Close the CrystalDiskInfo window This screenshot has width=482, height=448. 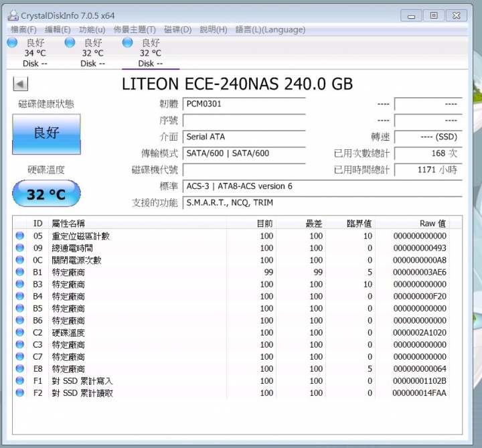point(457,15)
